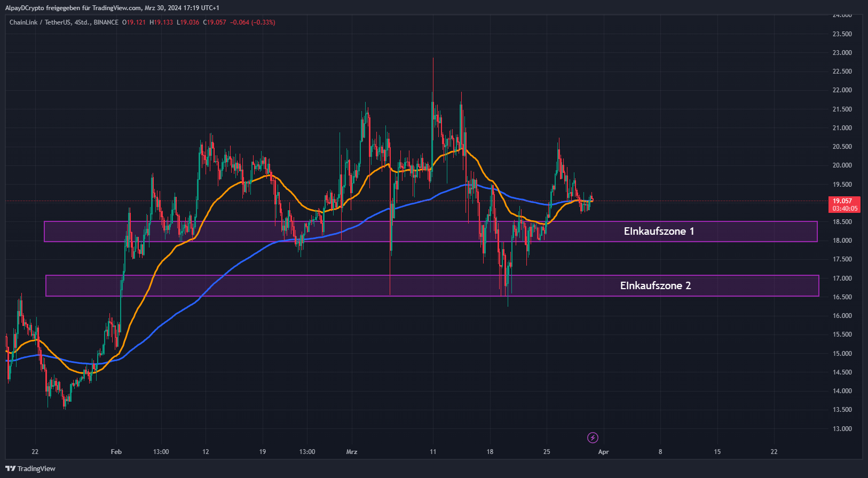Click the 12 date label on time axis
Viewport: 868px width, 478px height.
click(206, 452)
